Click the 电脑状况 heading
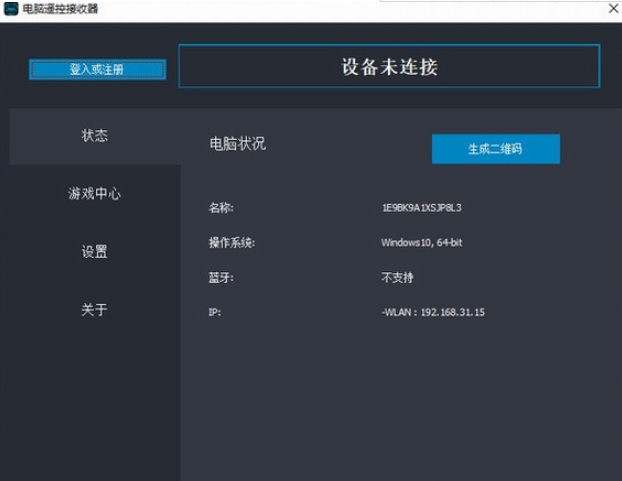The height and width of the screenshot is (481, 622). point(238,144)
